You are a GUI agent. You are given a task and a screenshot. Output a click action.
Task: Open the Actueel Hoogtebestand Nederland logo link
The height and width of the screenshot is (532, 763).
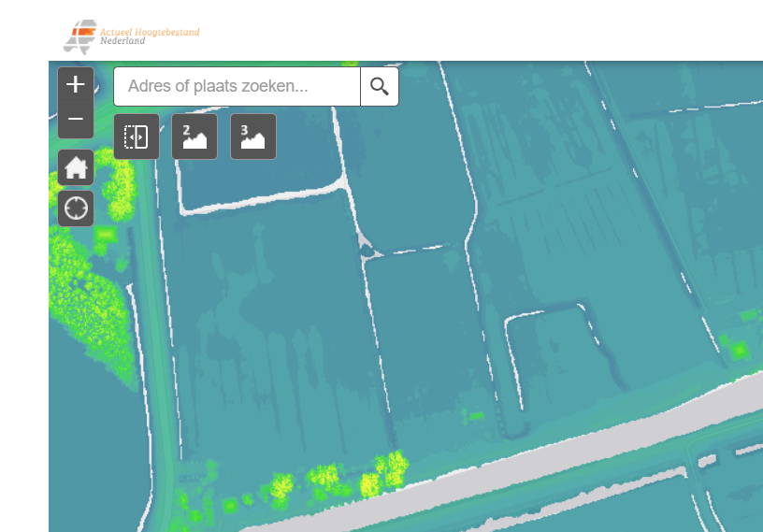[131, 36]
